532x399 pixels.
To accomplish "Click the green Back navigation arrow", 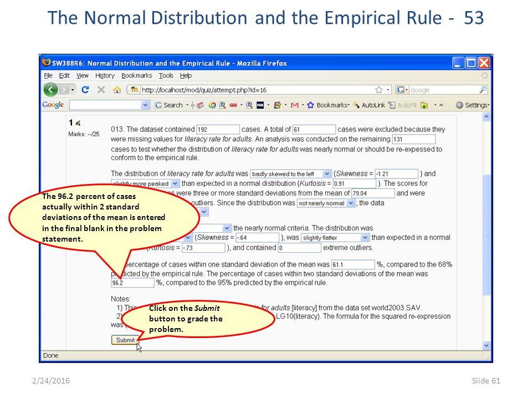I will point(50,90).
